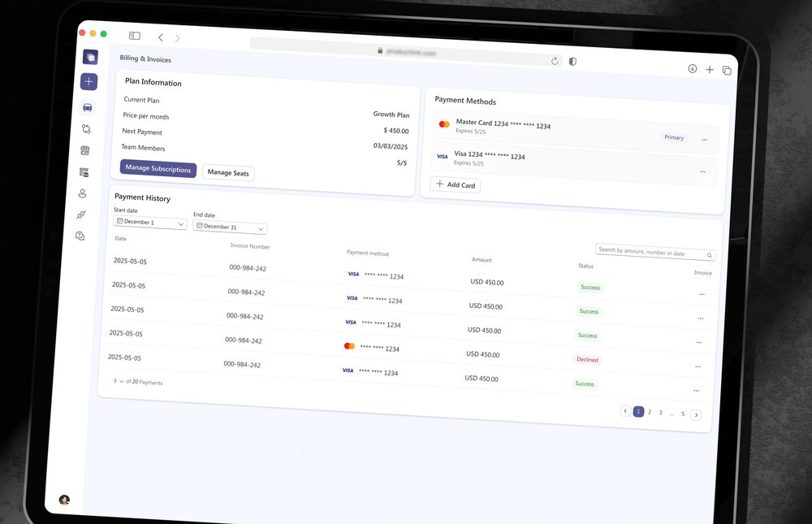Open more options for Visa payment method
812x524 pixels.
(x=702, y=171)
